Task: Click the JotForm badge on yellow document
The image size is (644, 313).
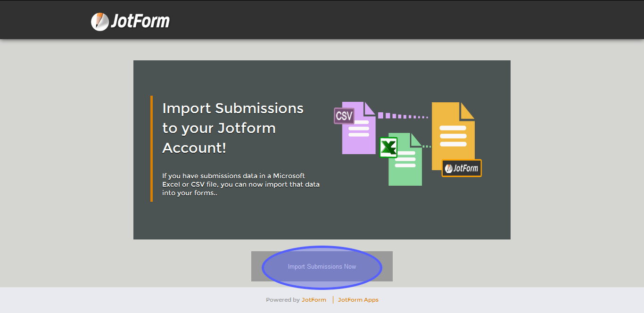Action: [462, 168]
